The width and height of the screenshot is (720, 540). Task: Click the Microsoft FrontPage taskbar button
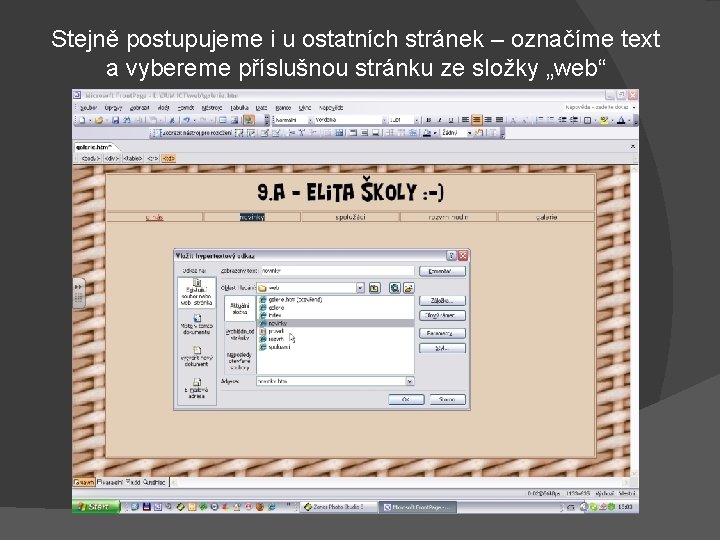pyautogui.click(x=417, y=507)
